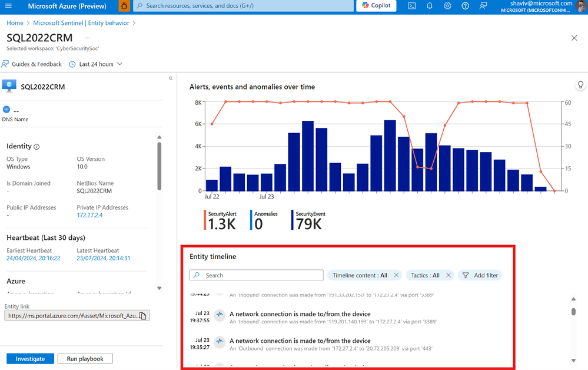Open Guides & Feedback
This screenshot has height=370, width=588.
(32, 64)
